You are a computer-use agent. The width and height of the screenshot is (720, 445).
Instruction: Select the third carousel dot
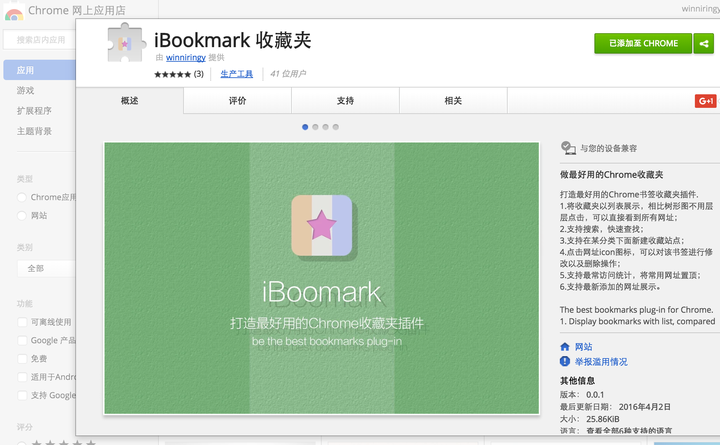point(326,127)
